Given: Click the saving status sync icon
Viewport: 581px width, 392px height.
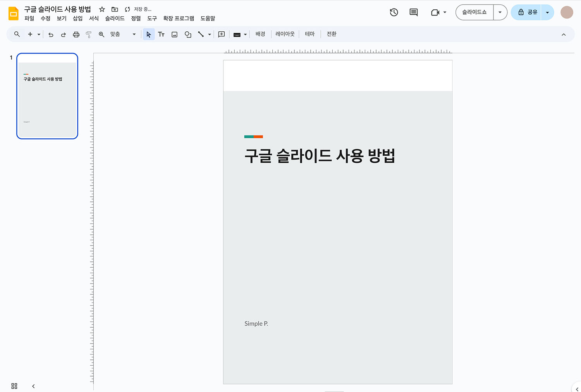Looking at the screenshot, I should [127, 9].
